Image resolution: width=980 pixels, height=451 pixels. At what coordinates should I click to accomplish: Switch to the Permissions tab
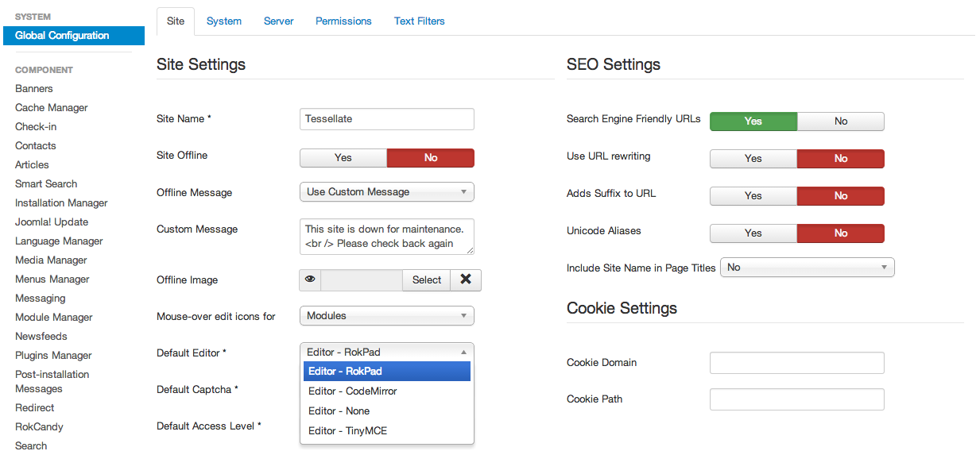coord(343,21)
